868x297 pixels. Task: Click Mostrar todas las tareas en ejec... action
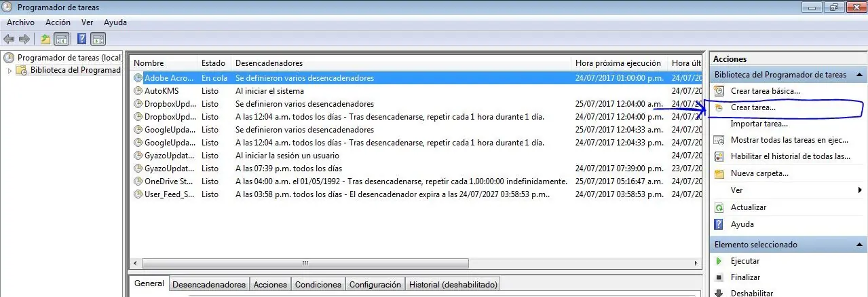(x=789, y=140)
